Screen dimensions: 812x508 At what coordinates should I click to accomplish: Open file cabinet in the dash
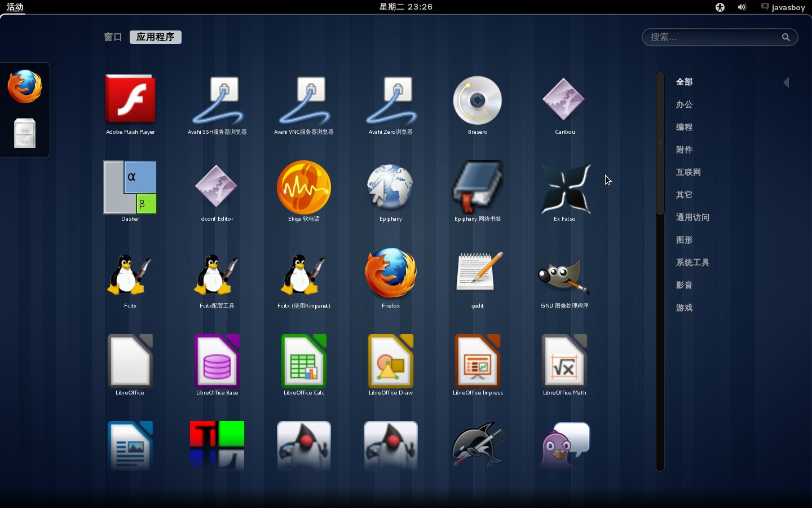tap(25, 133)
